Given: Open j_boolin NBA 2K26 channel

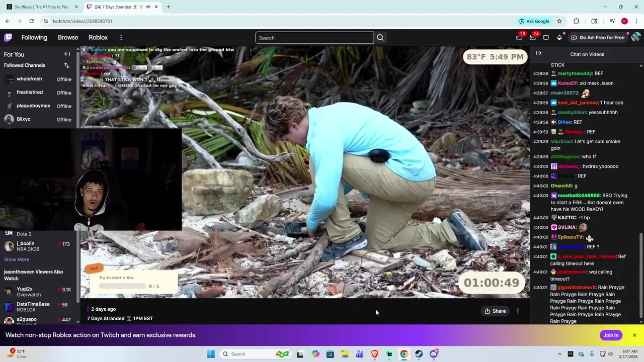Looking at the screenshot, I should click(38, 246).
